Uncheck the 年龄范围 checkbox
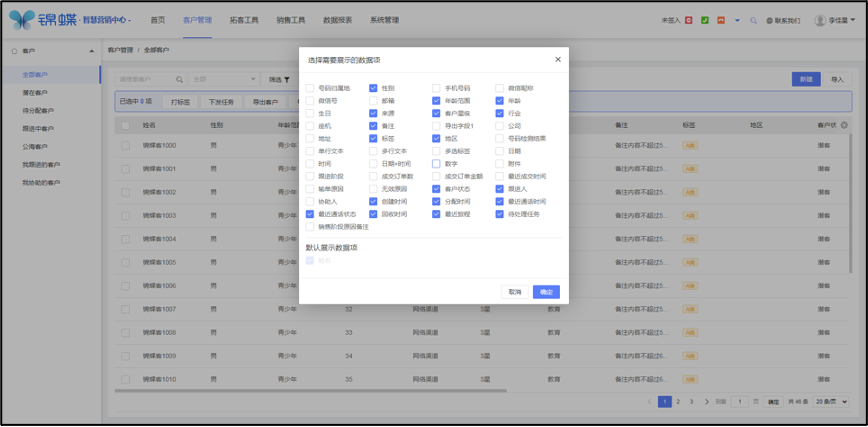Image resolution: width=868 pixels, height=427 pixels. coord(436,101)
